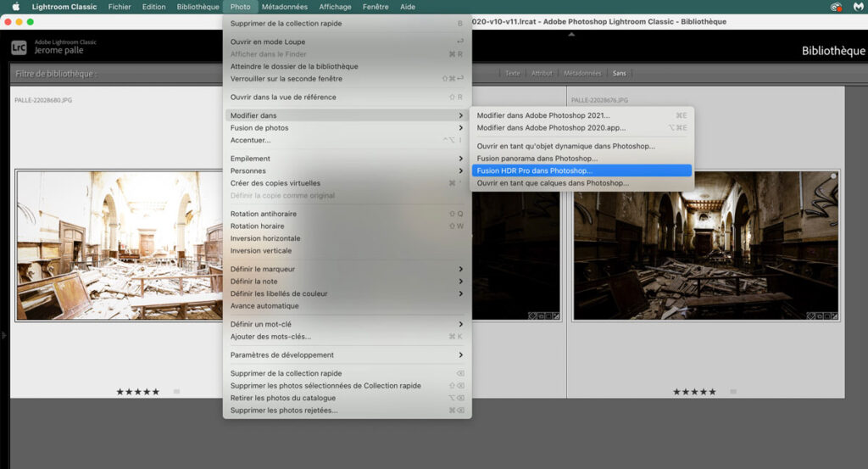Enable the Attribut filter
The image size is (868, 469).
542,74
